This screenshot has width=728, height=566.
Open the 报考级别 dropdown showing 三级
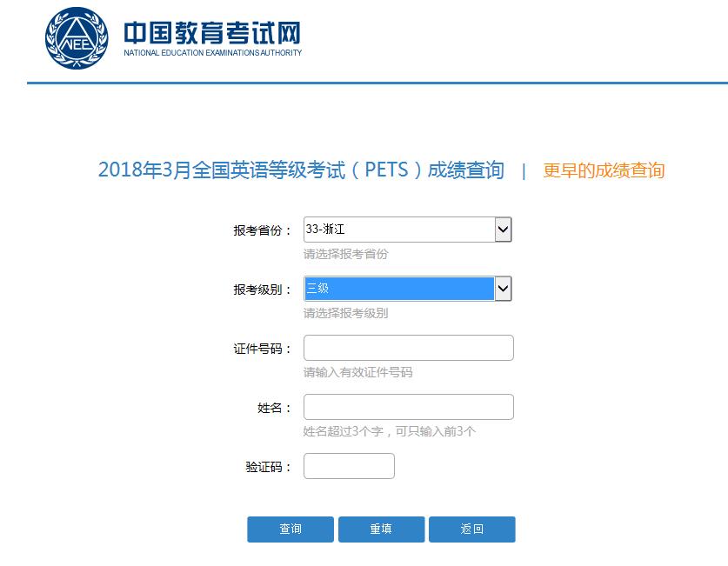point(398,289)
